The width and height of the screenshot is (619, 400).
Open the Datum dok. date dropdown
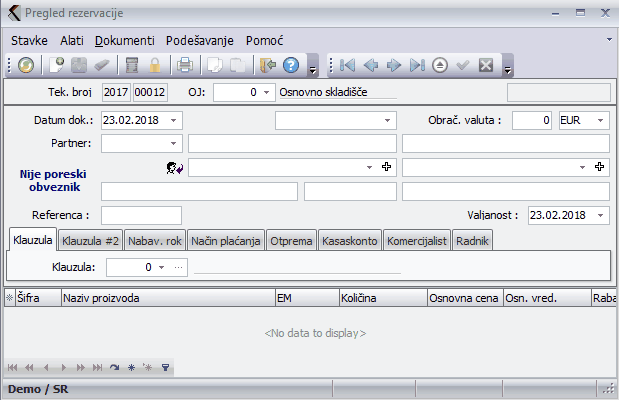coord(175,120)
